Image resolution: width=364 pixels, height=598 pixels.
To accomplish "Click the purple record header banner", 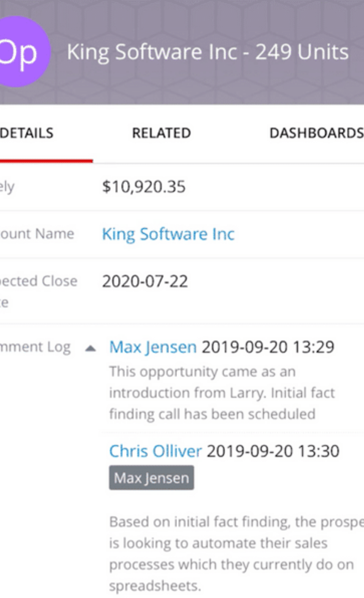I will 182,52.
